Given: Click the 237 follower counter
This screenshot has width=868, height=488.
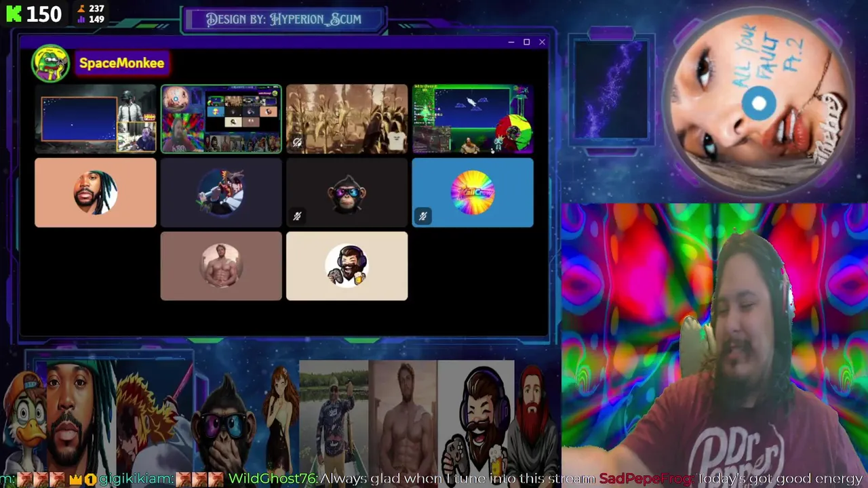Looking at the screenshot, I should 91,9.
